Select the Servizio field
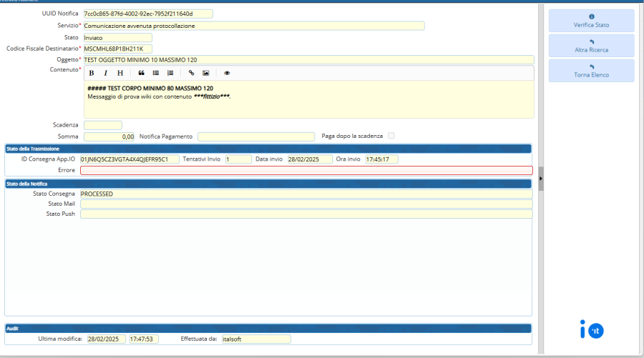Screen dimensions: 644x358 [x=253, y=26]
